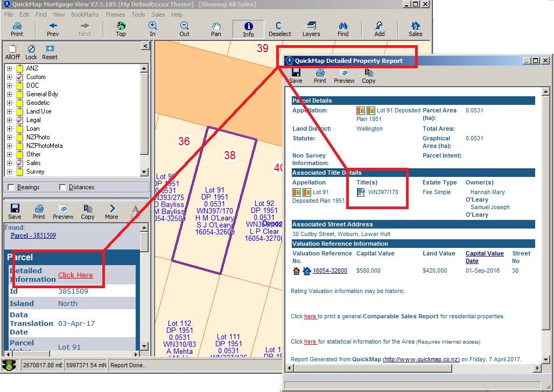Enable the Distances checkbox
Viewport: 554px width, 392px height.
(63, 187)
